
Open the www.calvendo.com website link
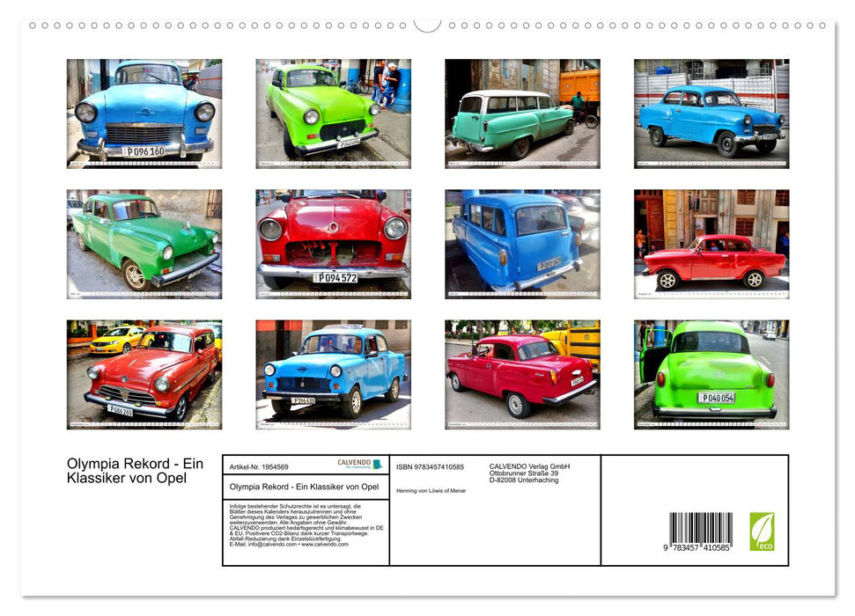click(324, 545)
